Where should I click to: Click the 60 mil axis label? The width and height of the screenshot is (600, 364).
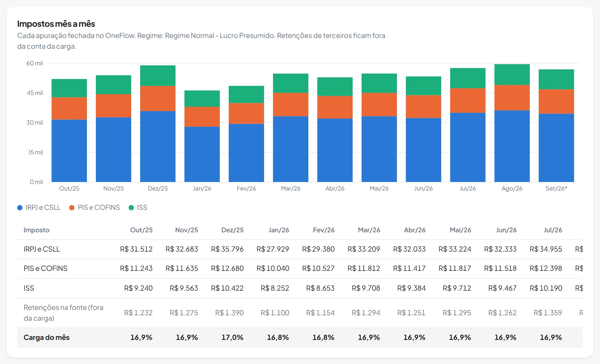pyautogui.click(x=35, y=63)
